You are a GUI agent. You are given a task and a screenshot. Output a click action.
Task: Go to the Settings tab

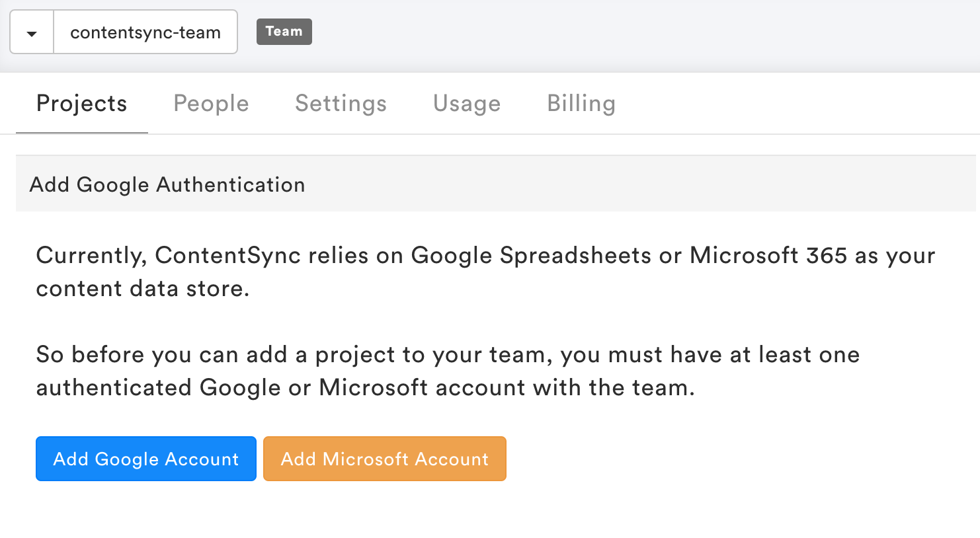coord(341,104)
